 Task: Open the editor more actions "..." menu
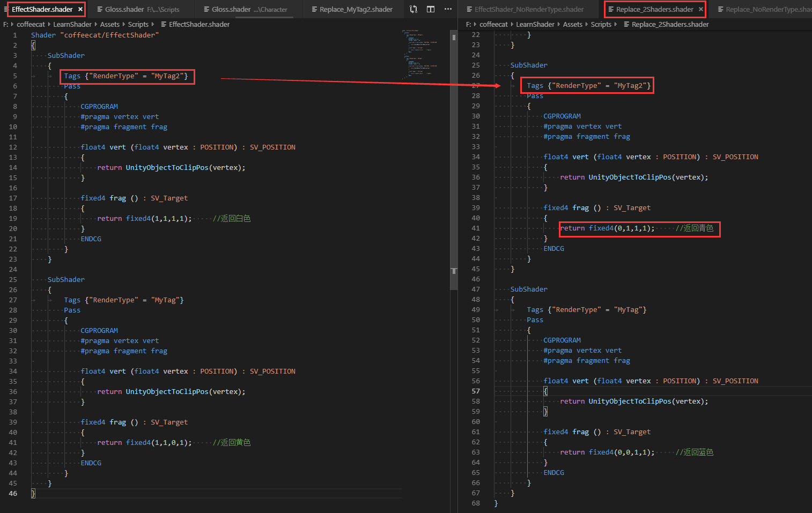448,9
